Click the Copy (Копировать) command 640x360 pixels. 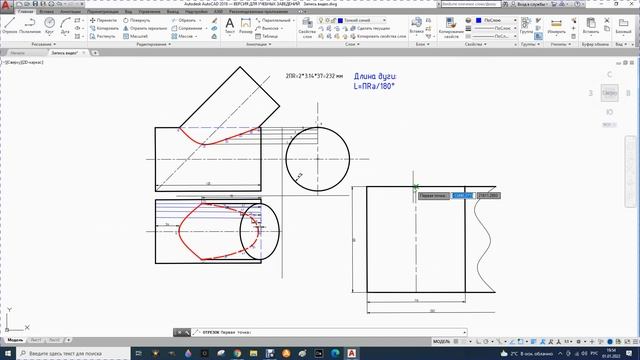104,28
